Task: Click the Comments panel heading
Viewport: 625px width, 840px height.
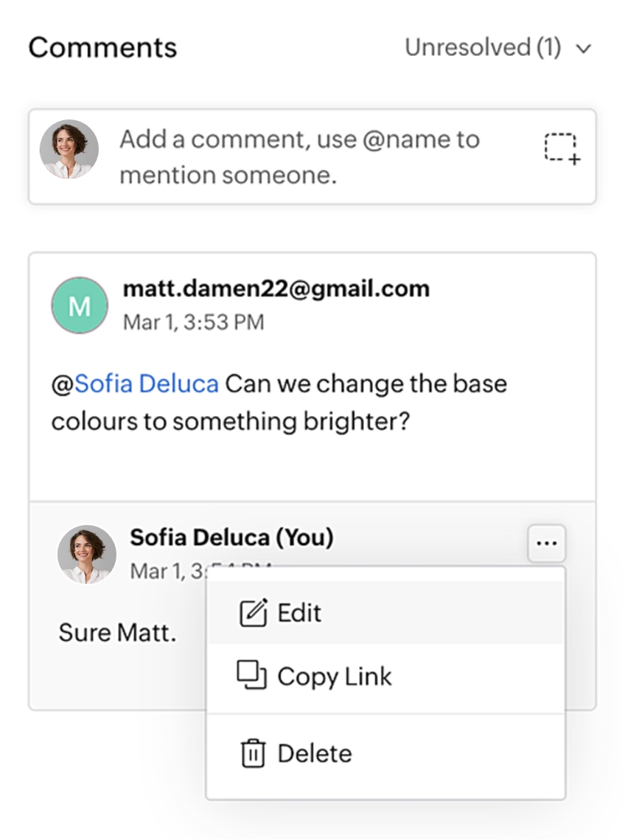Action: tap(102, 48)
